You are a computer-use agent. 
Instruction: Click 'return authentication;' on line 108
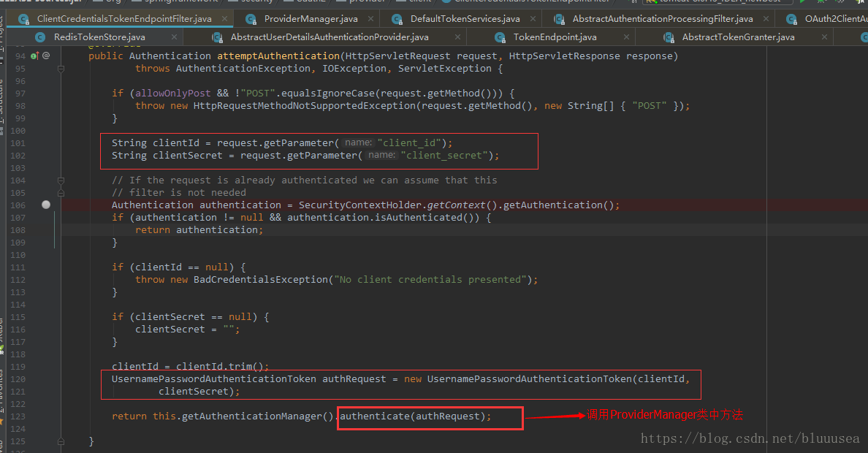pyautogui.click(x=199, y=230)
